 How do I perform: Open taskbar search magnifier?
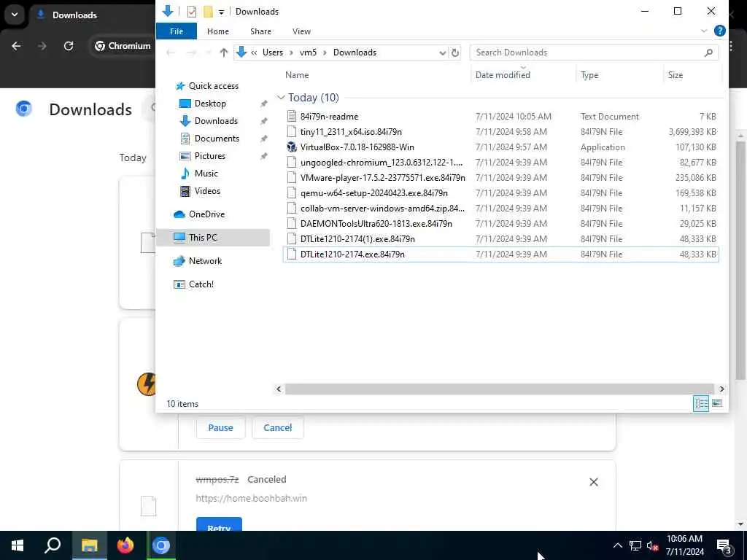[53, 545]
